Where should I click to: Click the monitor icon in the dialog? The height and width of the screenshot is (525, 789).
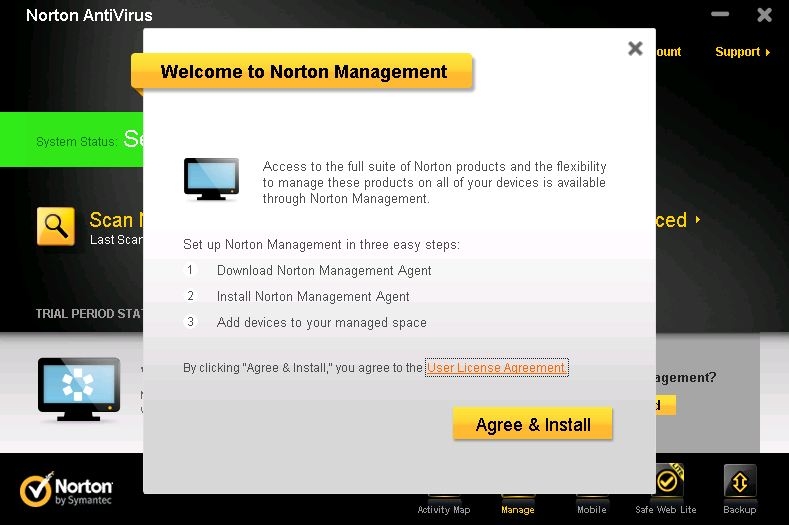tap(211, 179)
